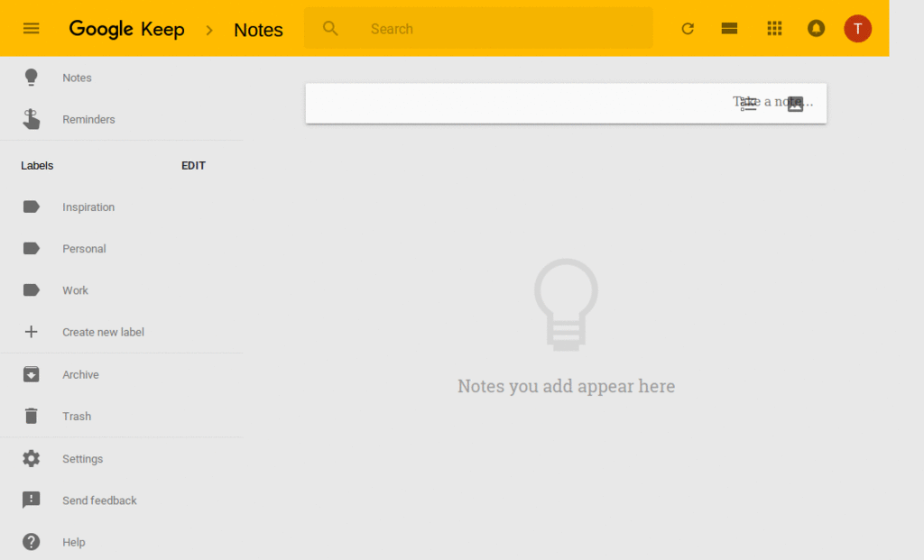The height and width of the screenshot is (560, 924).
Task: Click the Trash bin icon
Action: 32,416
